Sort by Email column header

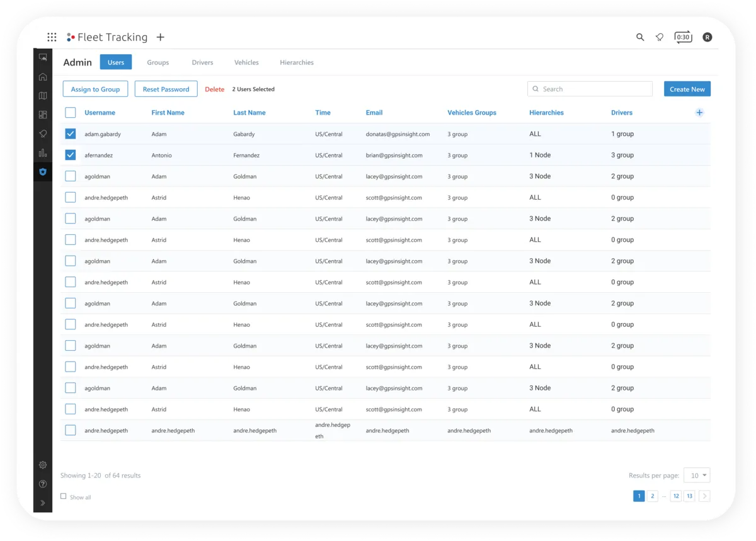(x=374, y=113)
